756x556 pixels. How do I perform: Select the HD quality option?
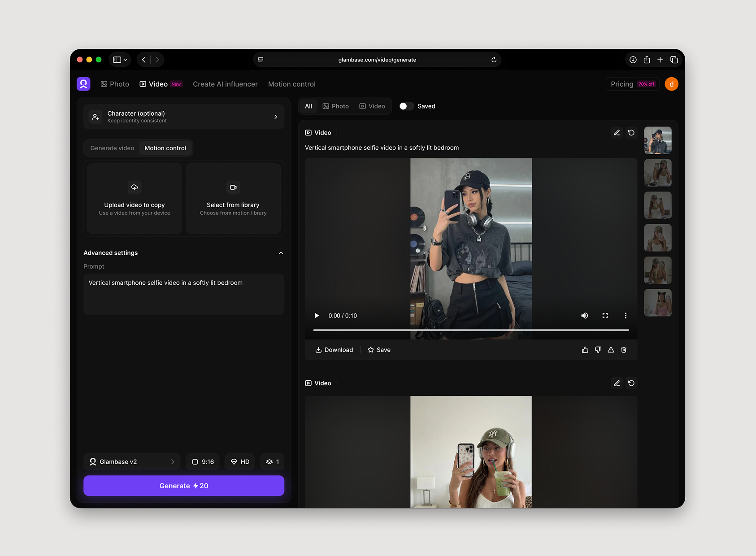[x=240, y=462]
